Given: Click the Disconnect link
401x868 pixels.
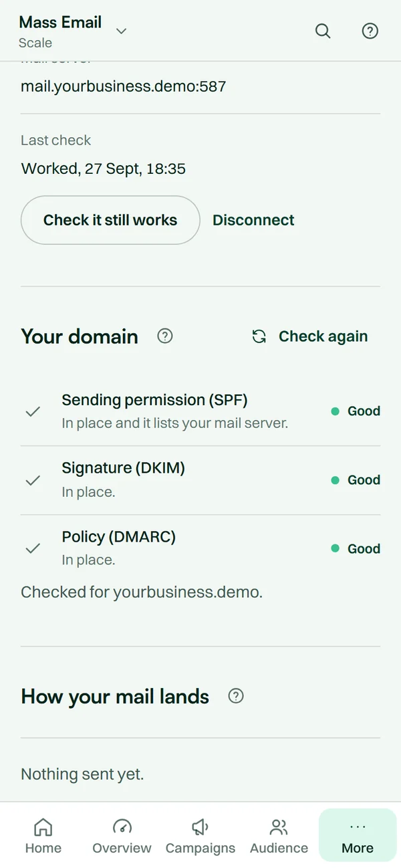Looking at the screenshot, I should 253,220.
